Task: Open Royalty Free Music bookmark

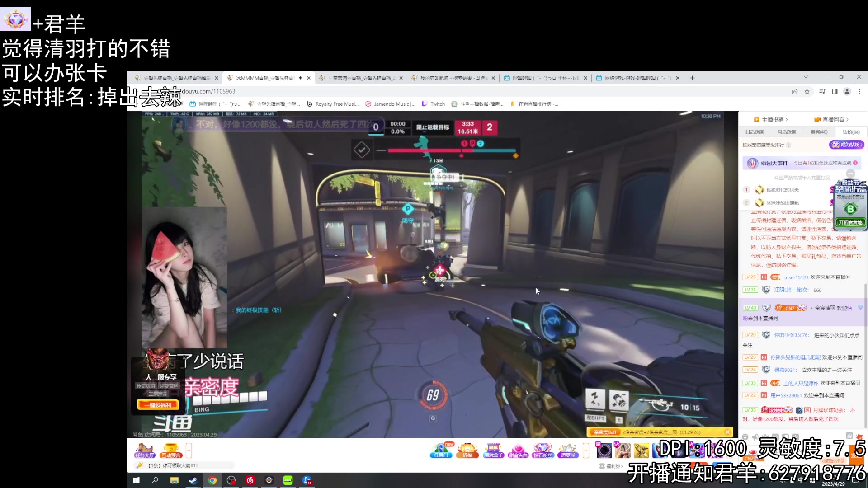Action: coord(333,104)
